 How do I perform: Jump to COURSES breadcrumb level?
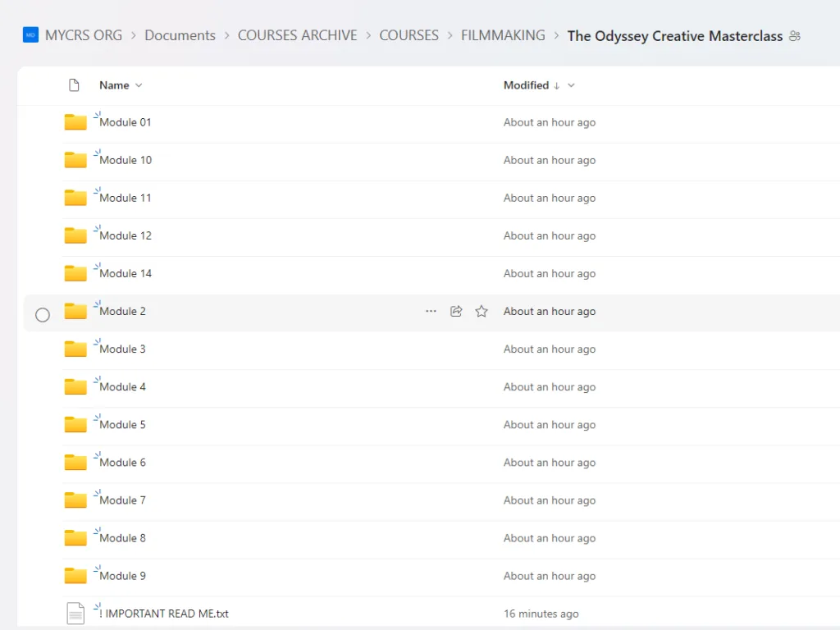[x=409, y=35]
